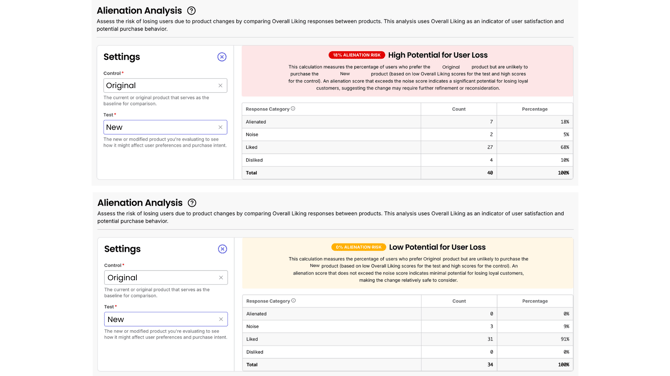Click Alienated row label in High Potential table
670x376 pixels.
click(256, 122)
